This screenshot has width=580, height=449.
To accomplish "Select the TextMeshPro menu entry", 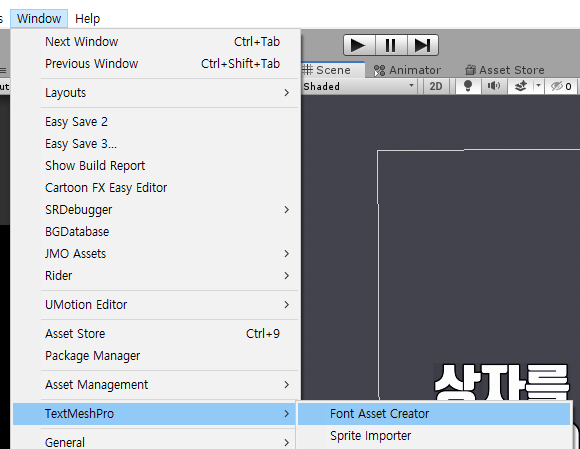I will click(154, 413).
